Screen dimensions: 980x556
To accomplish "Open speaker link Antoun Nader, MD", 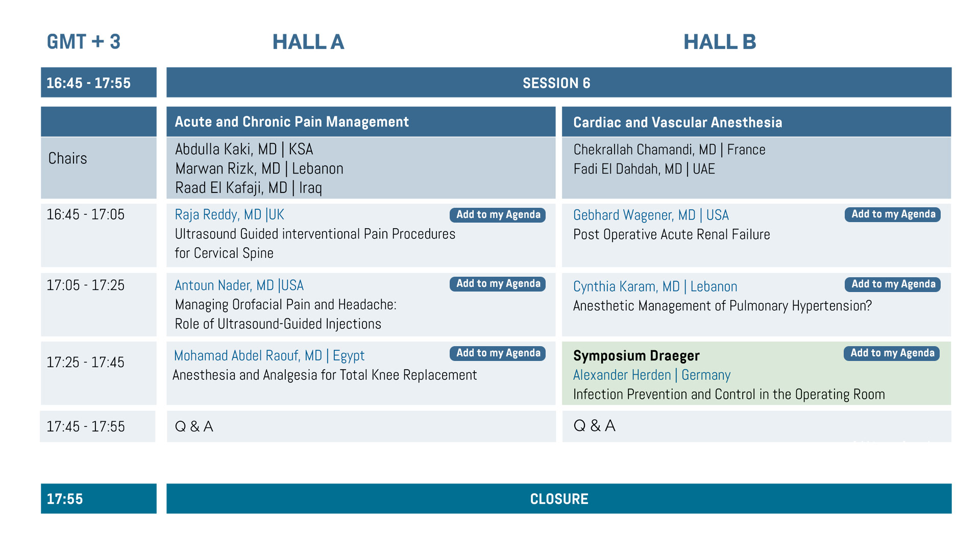I will coord(239,285).
